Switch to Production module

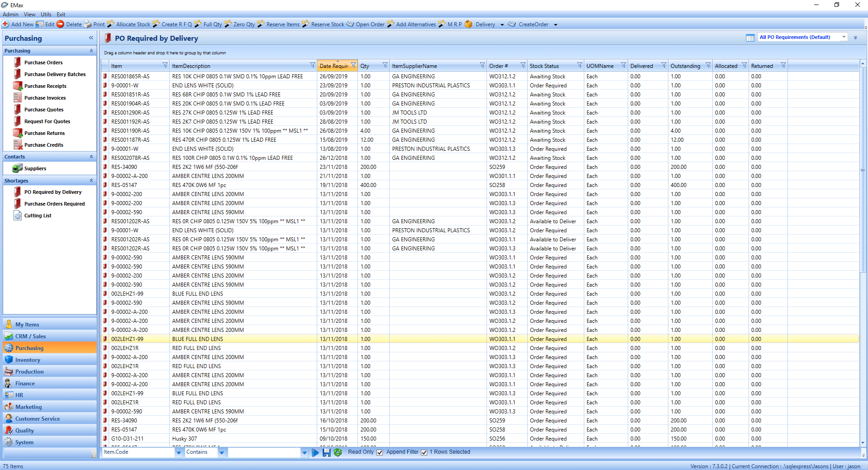click(x=50, y=371)
